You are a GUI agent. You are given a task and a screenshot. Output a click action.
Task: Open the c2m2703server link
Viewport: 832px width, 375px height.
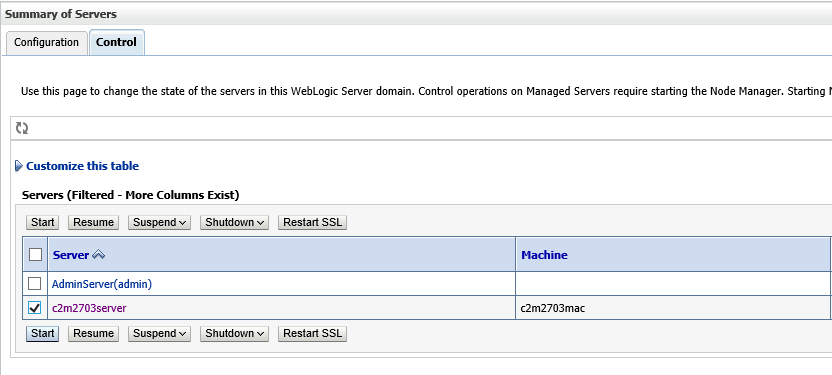pyautogui.click(x=89, y=308)
